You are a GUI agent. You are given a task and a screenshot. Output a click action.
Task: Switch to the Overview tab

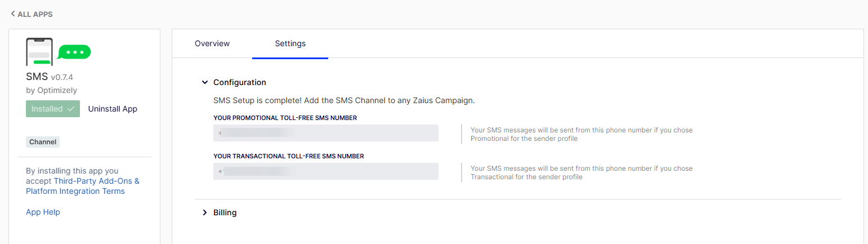click(x=212, y=43)
